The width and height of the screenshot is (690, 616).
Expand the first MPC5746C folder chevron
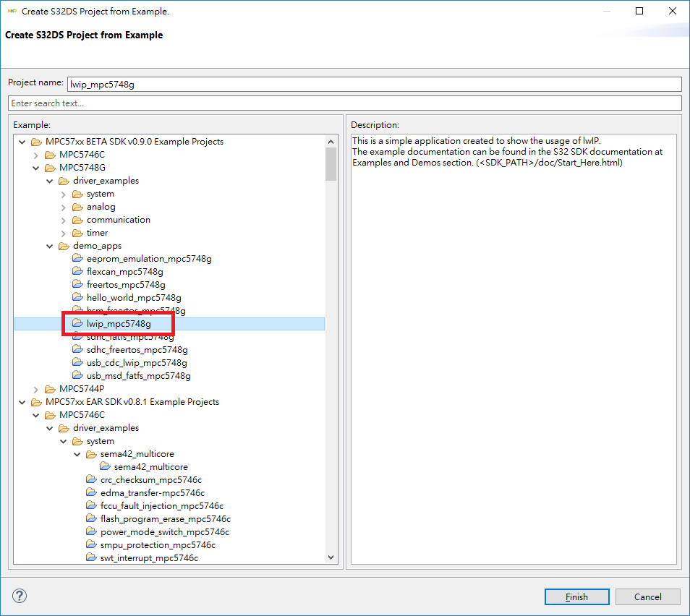pyautogui.click(x=36, y=155)
